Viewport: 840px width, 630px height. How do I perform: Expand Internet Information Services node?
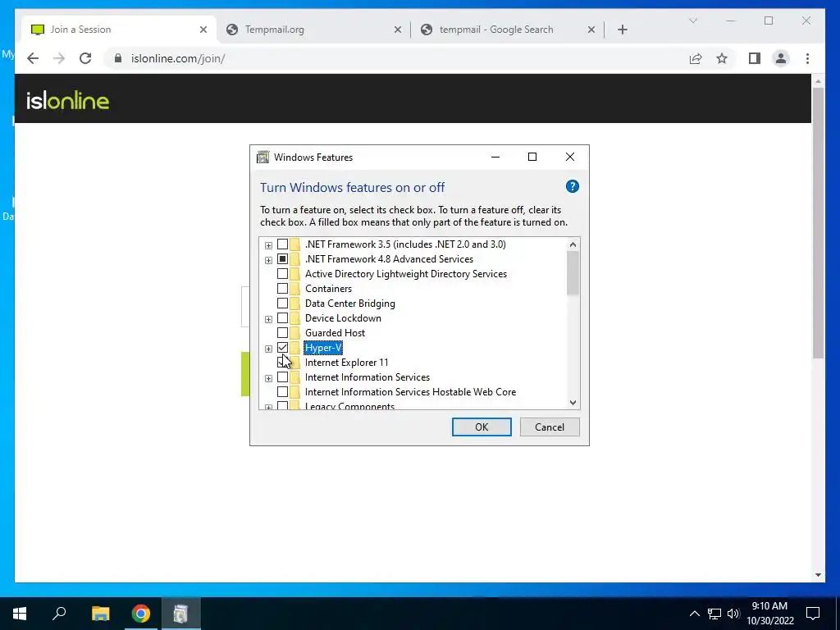coord(268,378)
